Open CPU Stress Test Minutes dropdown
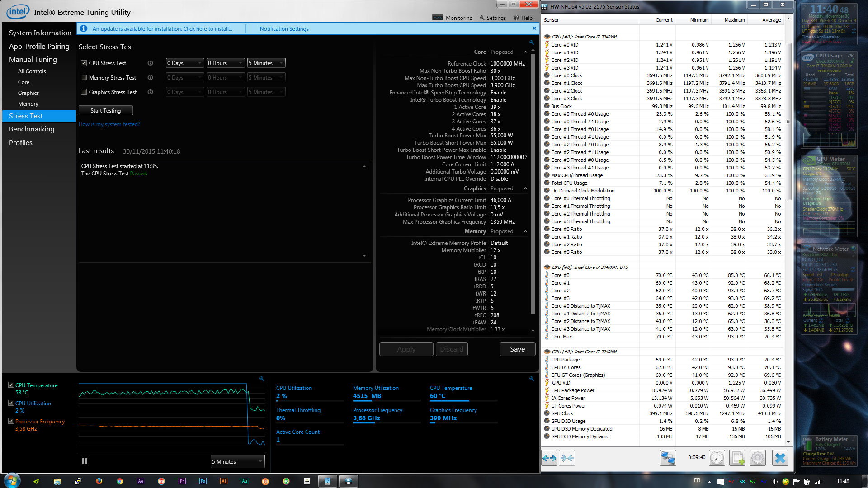868x488 pixels. click(x=266, y=63)
